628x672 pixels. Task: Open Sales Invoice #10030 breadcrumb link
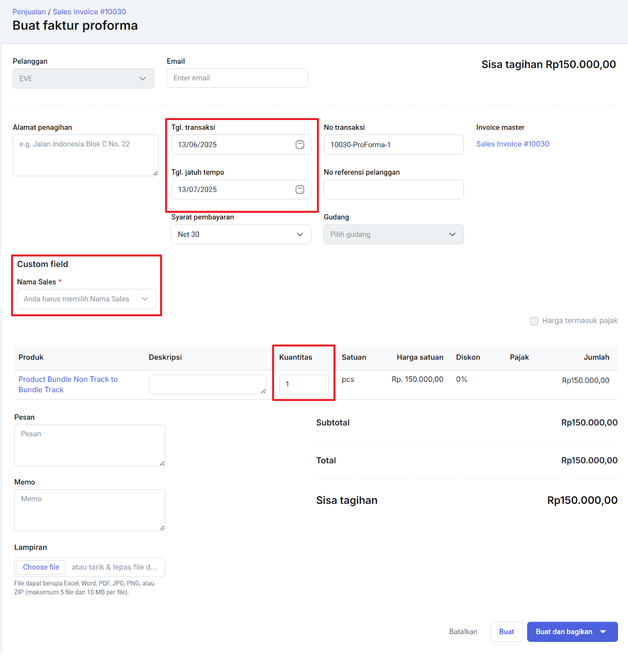click(x=89, y=12)
